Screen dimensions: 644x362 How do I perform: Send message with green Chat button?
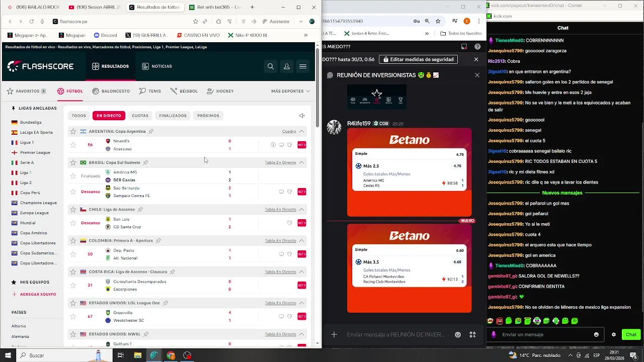click(631, 334)
